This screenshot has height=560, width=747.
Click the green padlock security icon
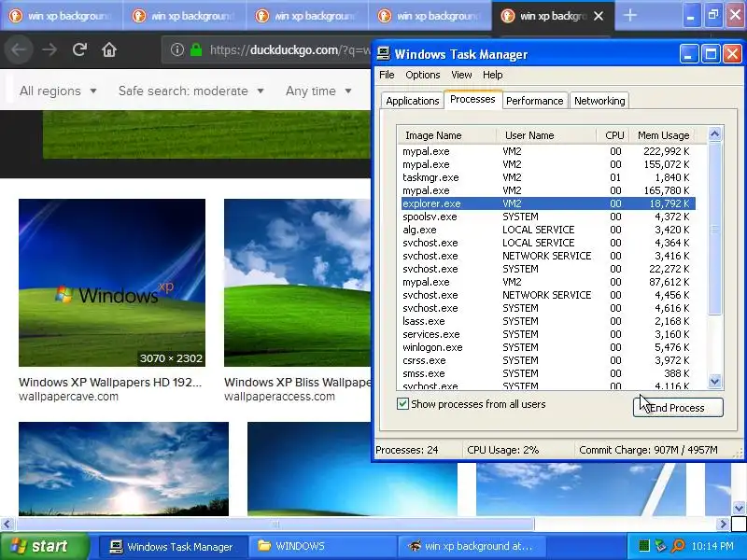(x=196, y=49)
